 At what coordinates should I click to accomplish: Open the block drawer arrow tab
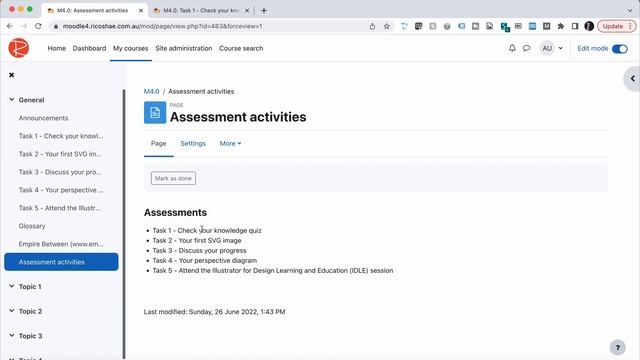point(632,78)
